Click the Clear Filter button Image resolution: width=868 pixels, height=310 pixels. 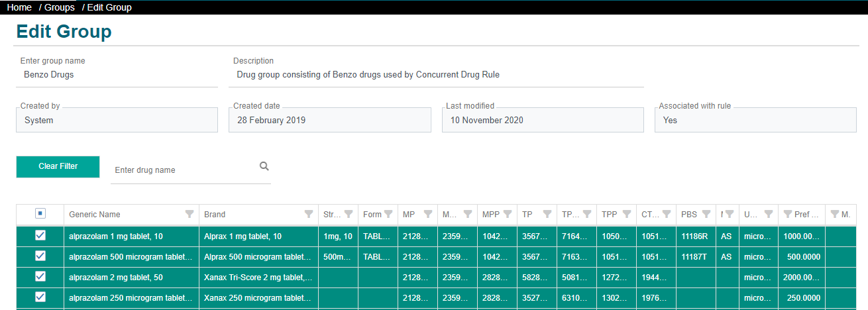pos(58,166)
